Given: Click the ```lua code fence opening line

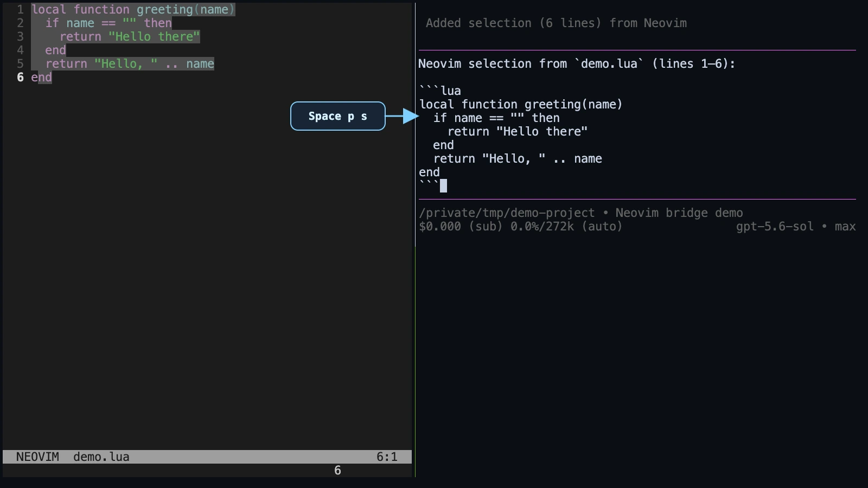Looking at the screenshot, I should (440, 91).
